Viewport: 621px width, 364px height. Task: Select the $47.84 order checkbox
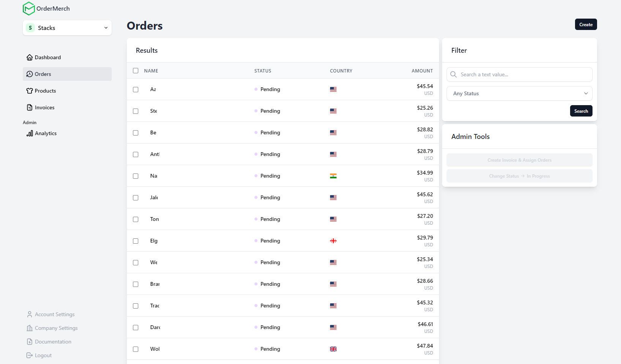coord(136,349)
